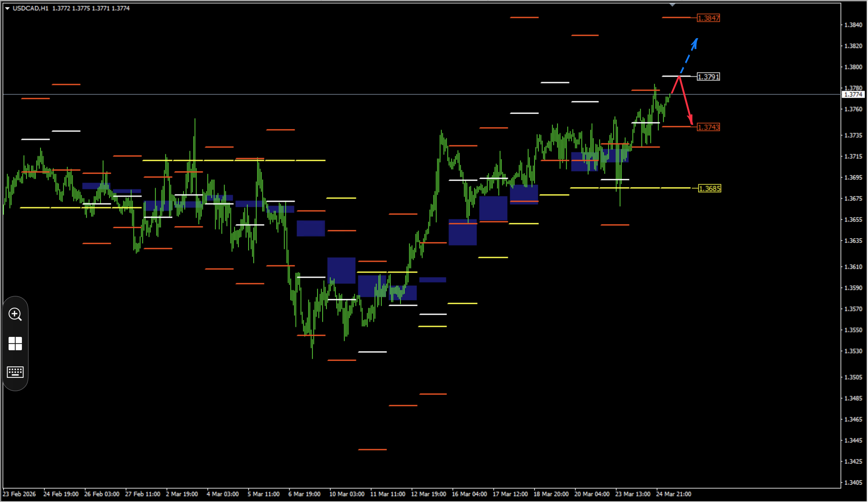Image resolution: width=868 pixels, height=502 pixels.
Task: Click the 20 Mar 04:00 time axis label
Action: (x=592, y=494)
